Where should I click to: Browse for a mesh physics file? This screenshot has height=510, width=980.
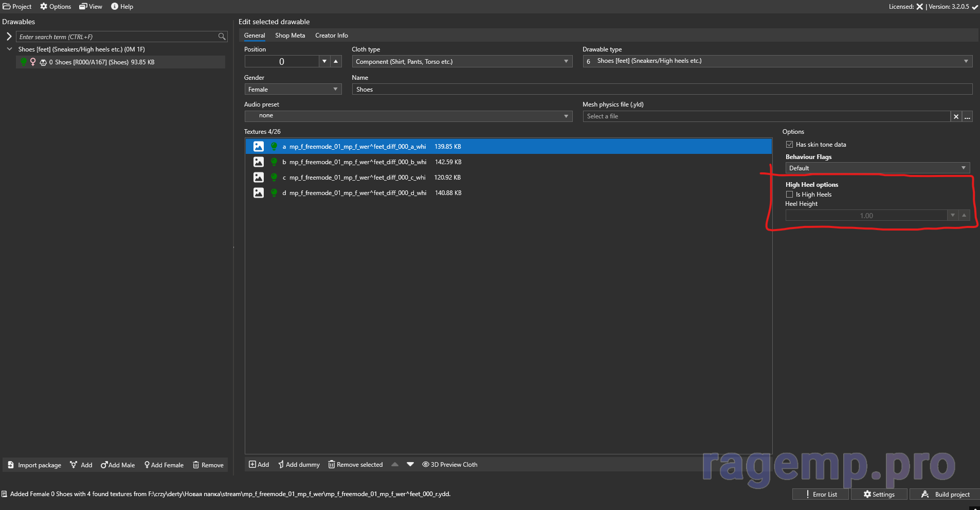(967, 117)
